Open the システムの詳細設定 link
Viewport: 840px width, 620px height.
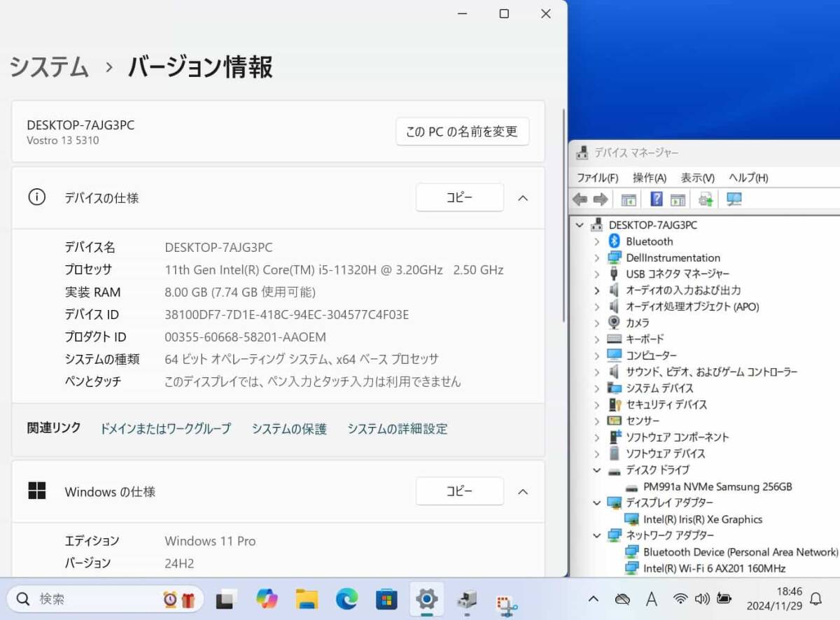point(398,429)
